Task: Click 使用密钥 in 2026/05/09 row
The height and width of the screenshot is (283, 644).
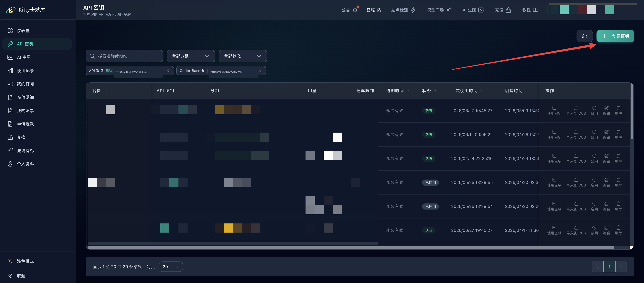Action: pos(554,110)
